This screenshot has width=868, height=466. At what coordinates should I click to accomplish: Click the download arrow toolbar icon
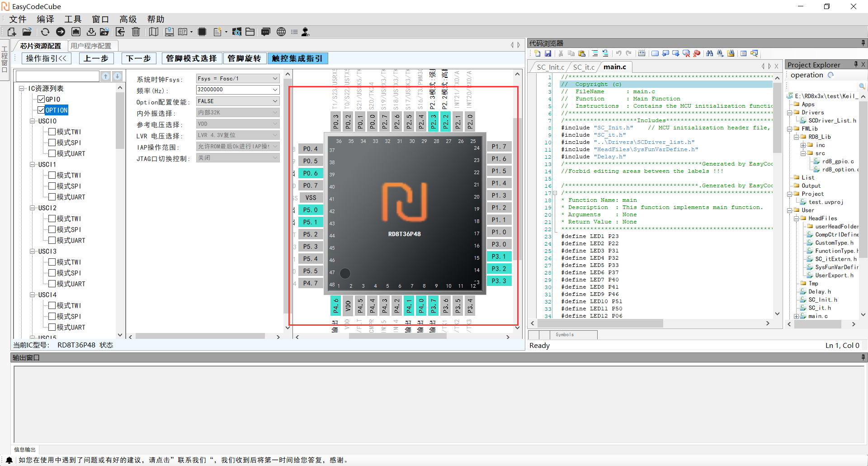click(x=91, y=32)
